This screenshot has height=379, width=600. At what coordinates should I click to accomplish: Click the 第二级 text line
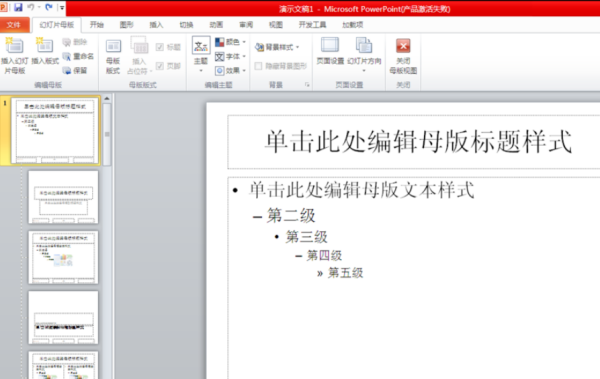[291, 216]
